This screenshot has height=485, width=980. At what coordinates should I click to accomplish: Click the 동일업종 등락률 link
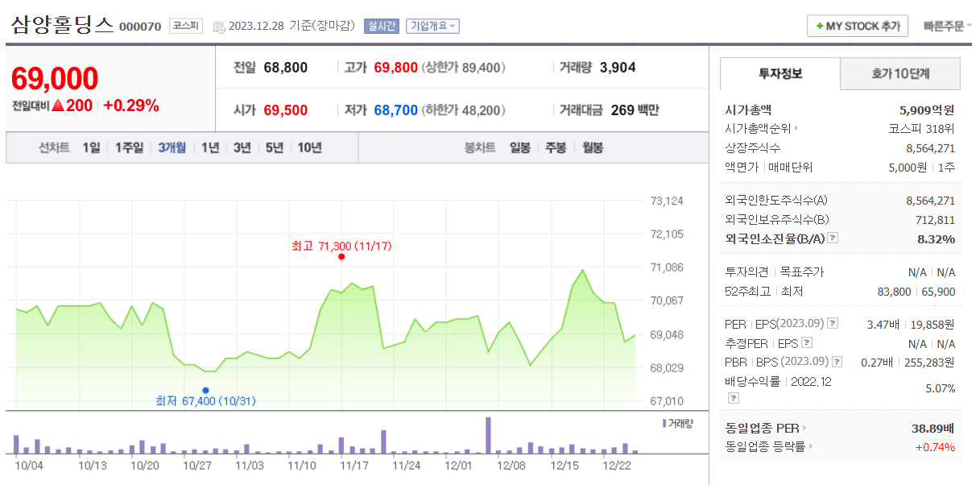[x=765, y=446]
